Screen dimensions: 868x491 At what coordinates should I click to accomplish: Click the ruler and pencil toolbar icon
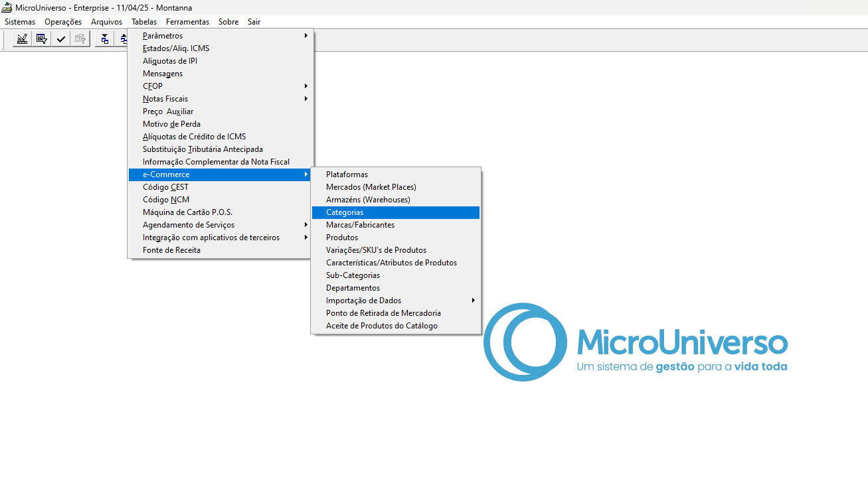coord(22,38)
